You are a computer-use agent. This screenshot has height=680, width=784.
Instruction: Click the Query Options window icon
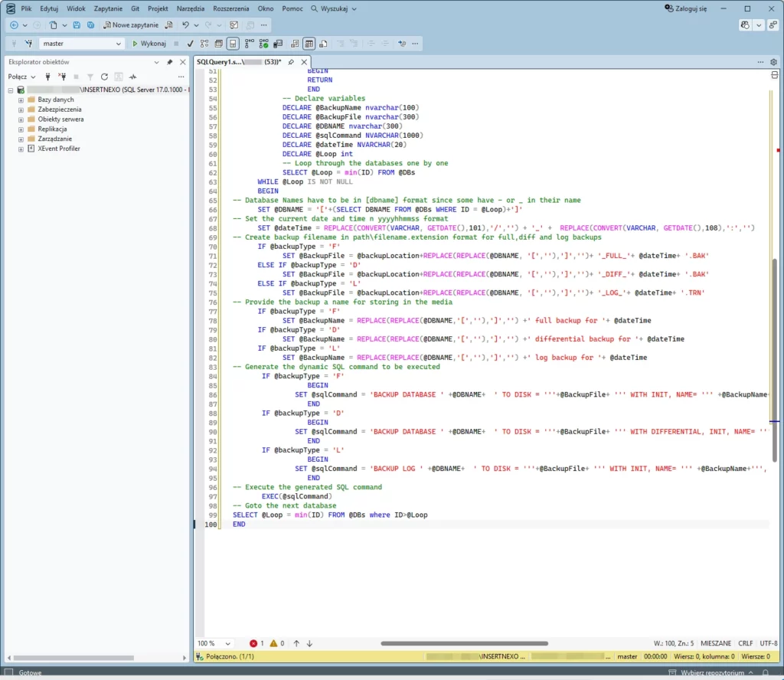pos(218,44)
